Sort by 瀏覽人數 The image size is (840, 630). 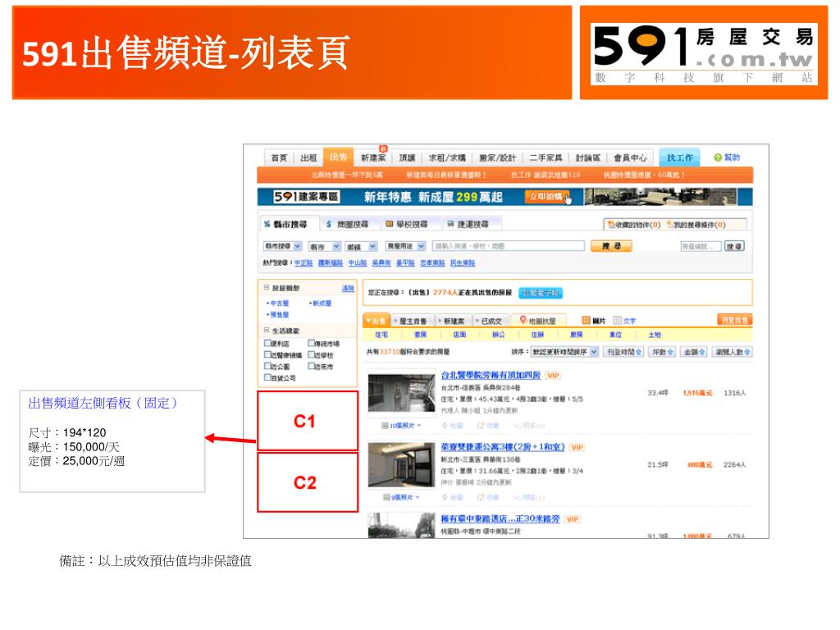click(733, 352)
